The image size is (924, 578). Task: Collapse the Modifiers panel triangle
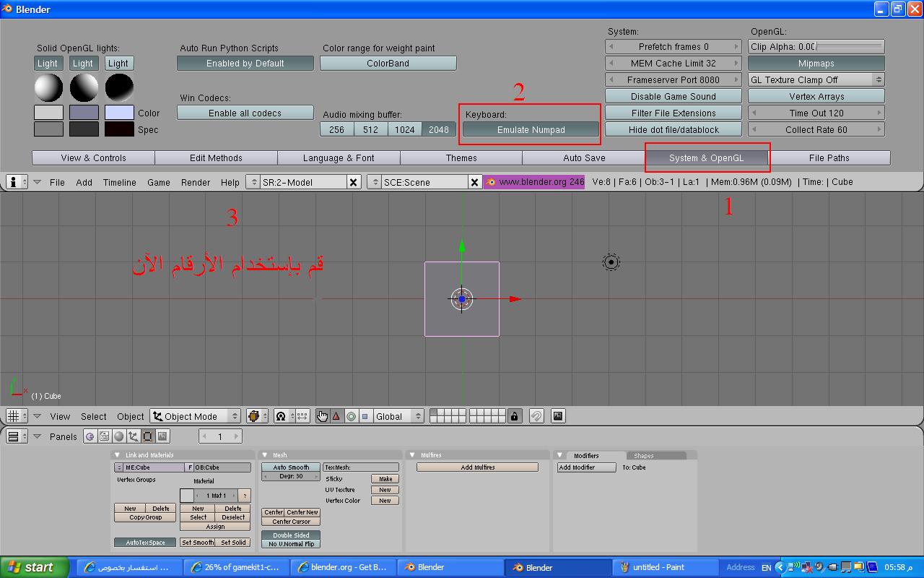559,455
